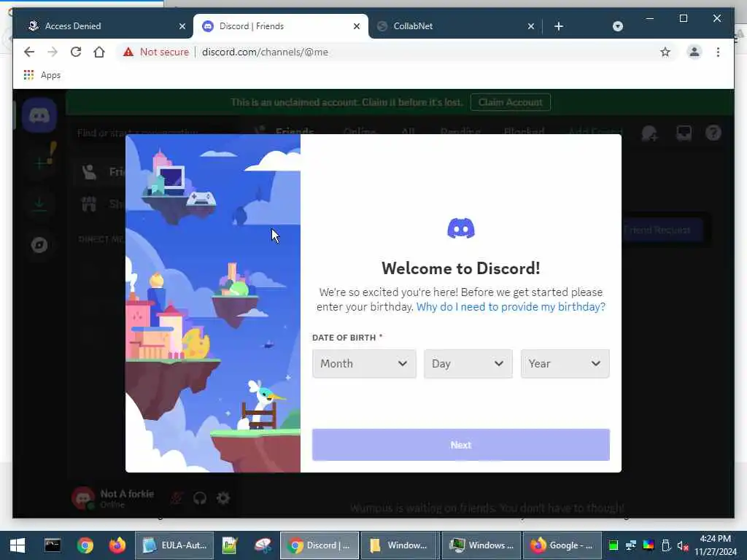The width and height of the screenshot is (747, 560).
Task: Click the muted volume tray icon
Action: pos(683,545)
